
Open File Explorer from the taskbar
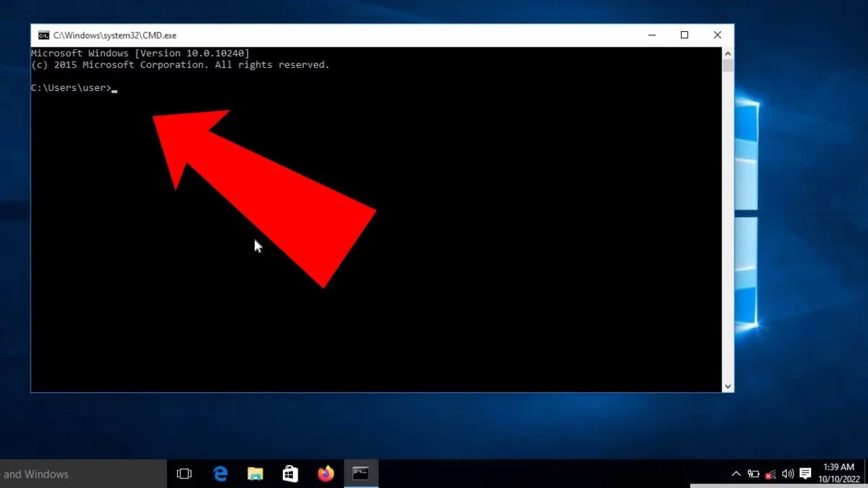click(x=255, y=474)
